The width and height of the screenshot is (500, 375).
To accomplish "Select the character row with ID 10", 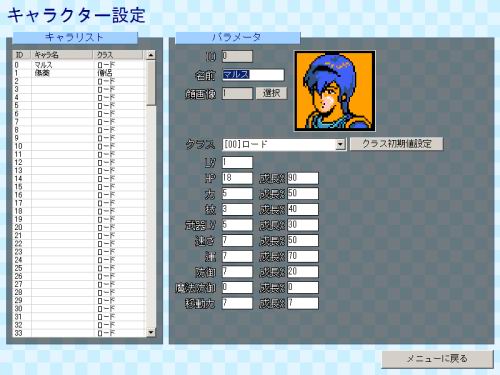I will [x=79, y=146].
